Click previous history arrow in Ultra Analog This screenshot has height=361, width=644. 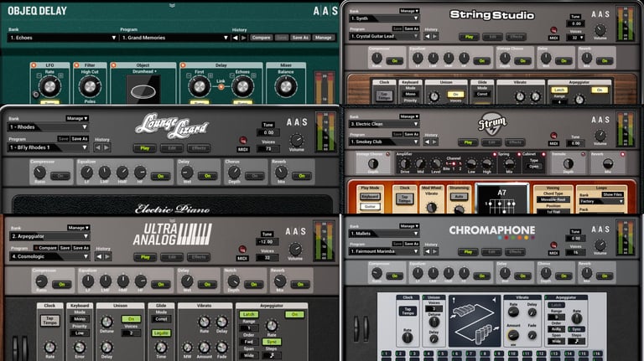[x=99, y=257]
